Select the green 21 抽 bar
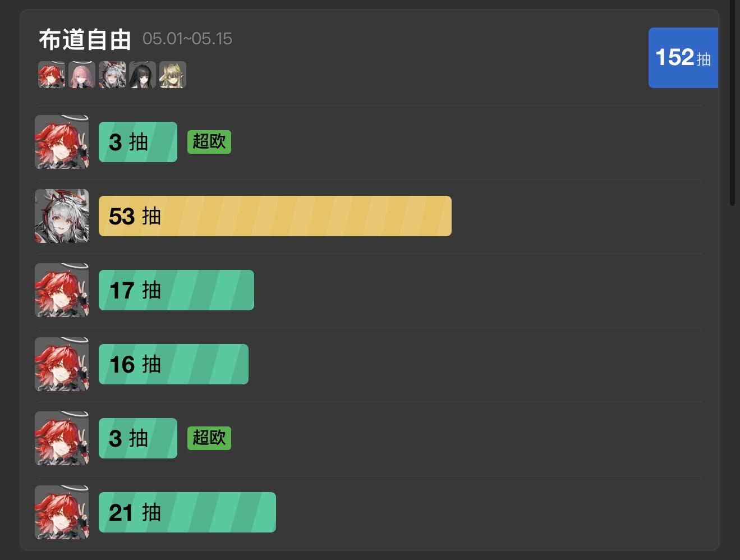The width and height of the screenshot is (740, 560). (x=187, y=512)
